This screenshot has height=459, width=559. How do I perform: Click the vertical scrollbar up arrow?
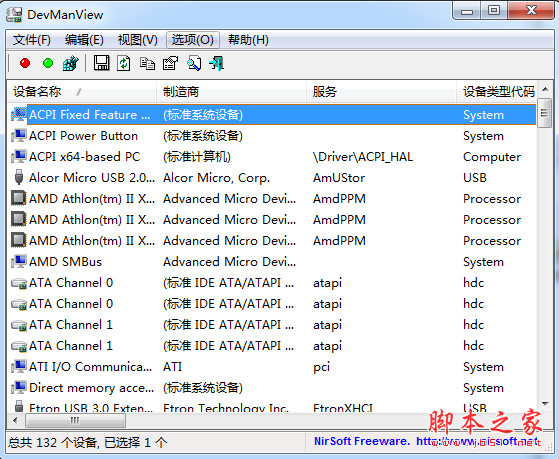(545, 89)
